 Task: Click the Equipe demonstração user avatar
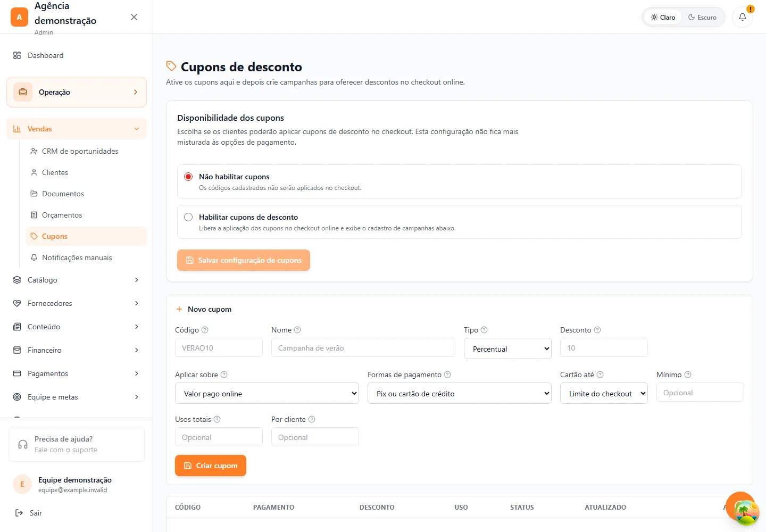[x=22, y=484]
